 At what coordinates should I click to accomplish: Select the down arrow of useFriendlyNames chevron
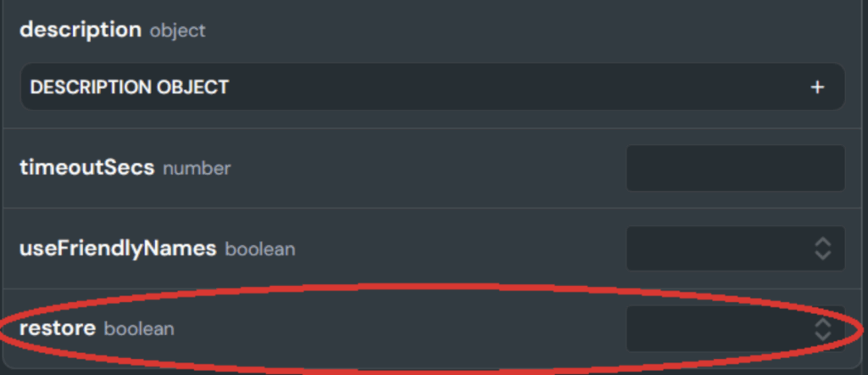[823, 255]
